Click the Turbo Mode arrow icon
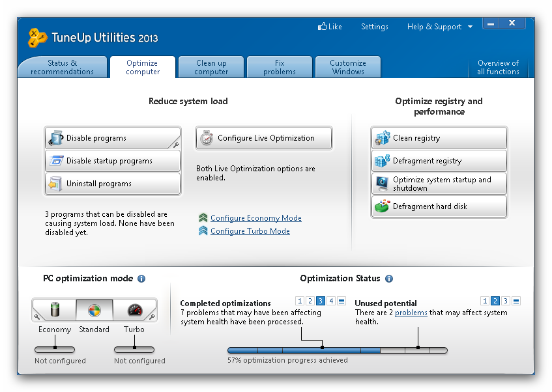This screenshot has width=552, height=392. click(203, 231)
